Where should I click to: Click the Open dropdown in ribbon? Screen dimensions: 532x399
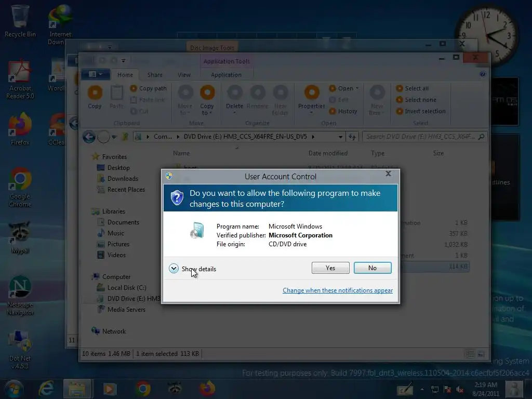(344, 88)
